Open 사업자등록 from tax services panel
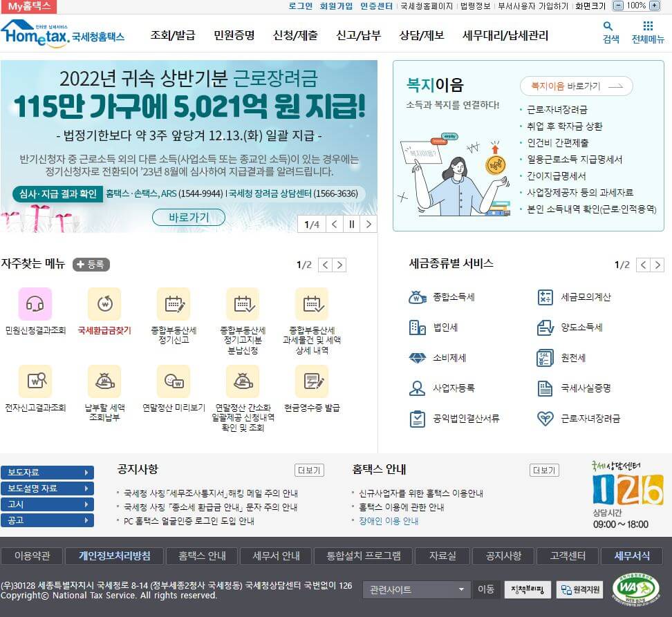 click(x=417, y=388)
